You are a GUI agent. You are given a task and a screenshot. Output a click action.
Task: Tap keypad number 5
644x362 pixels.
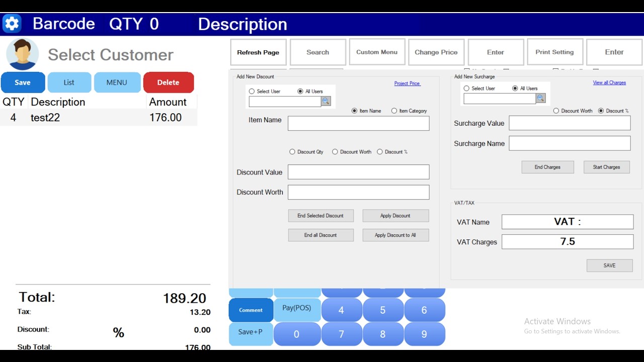point(383,310)
